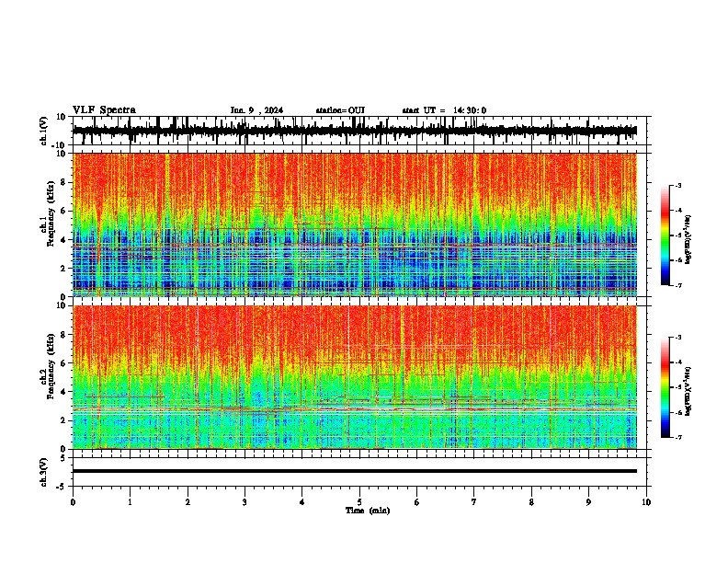Click the '-7' label on ch.2 colorbar
Image resolution: width=728 pixels, height=563 pixels.
(x=677, y=437)
